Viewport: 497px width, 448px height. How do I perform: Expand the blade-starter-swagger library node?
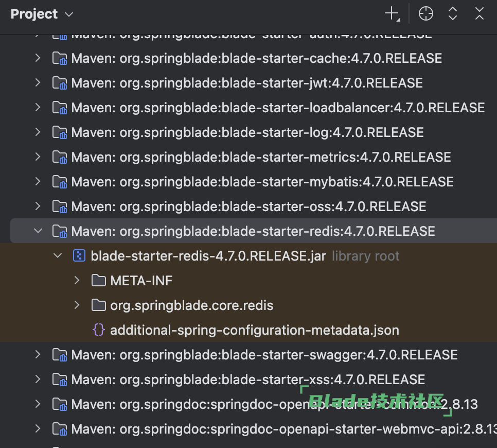pos(38,355)
